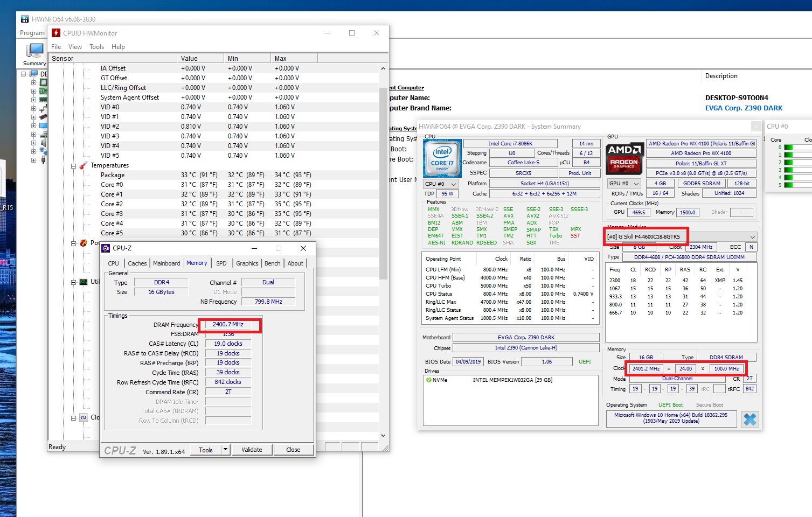Collapse the Clocks node in HWMonitor

[x=74, y=418]
